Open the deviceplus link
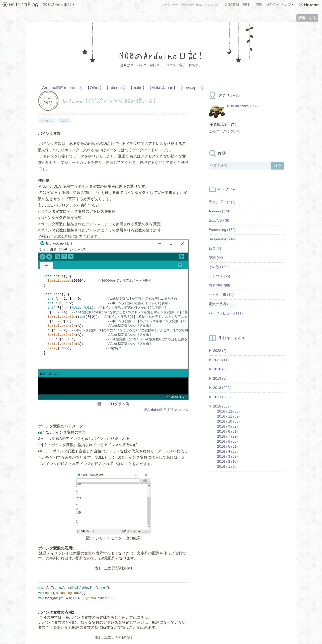322x644 pixels. [192, 88]
